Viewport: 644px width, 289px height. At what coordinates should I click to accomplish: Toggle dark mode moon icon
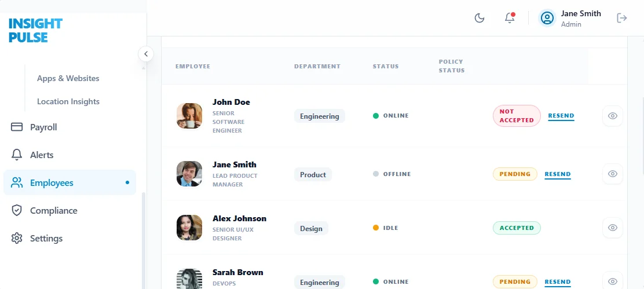(x=480, y=18)
